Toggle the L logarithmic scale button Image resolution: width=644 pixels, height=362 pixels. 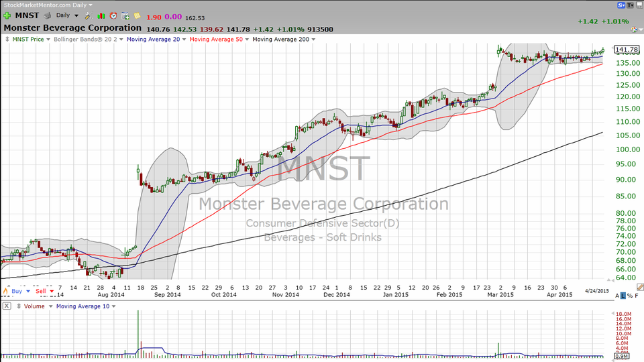point(623,296)
